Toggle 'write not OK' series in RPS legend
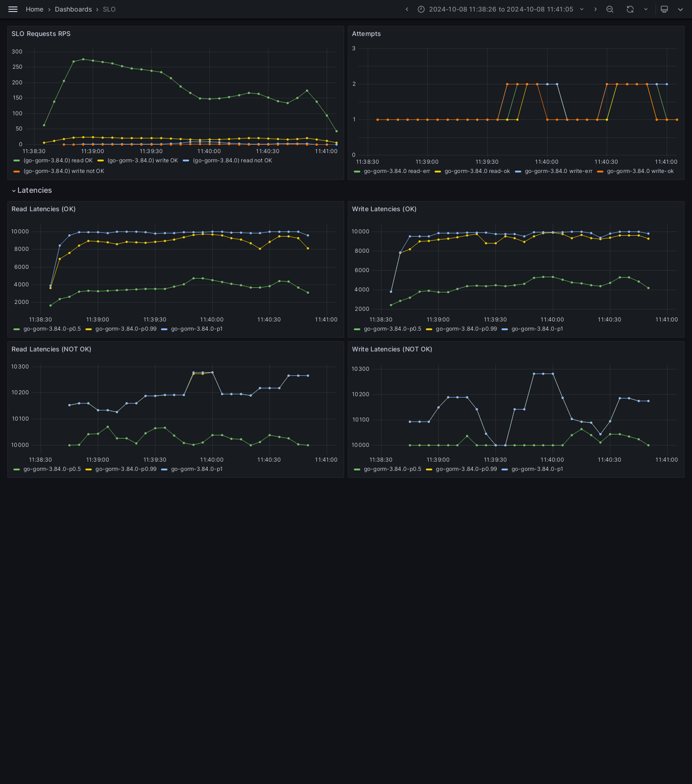 point(64,171)
